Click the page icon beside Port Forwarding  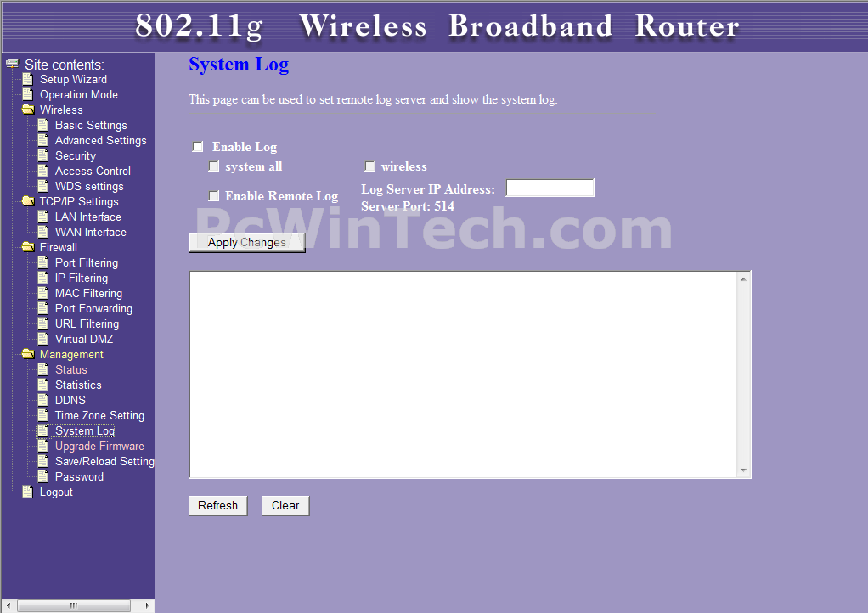click(42, 309)
